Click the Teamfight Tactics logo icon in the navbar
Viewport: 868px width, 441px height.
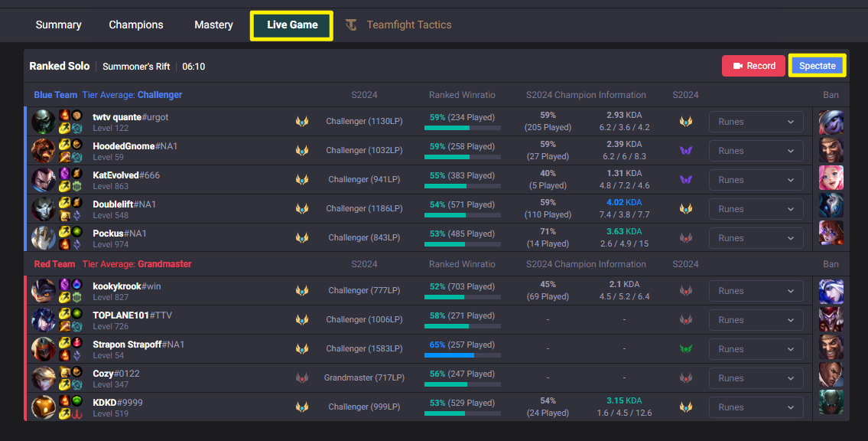point(351,24)
